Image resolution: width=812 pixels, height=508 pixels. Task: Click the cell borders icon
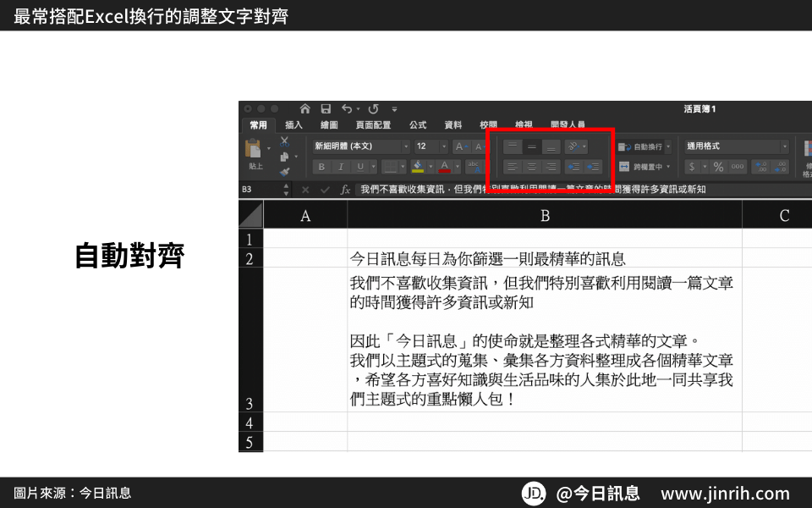pos(391,167)
